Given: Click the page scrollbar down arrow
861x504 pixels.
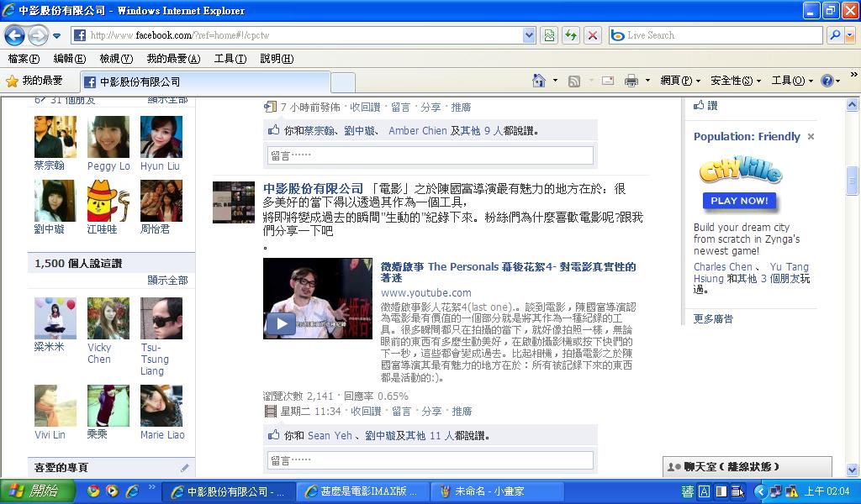Looking at the screenshot, I should point(853,470).
